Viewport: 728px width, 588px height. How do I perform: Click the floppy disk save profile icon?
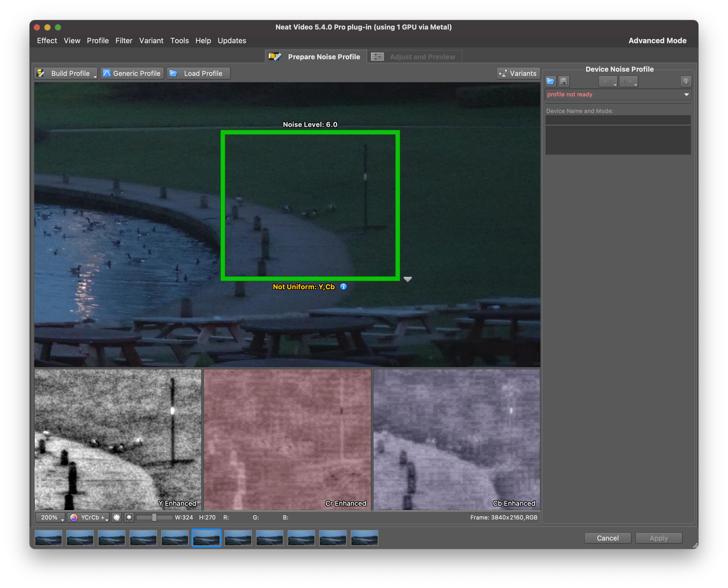pos(563,81)
